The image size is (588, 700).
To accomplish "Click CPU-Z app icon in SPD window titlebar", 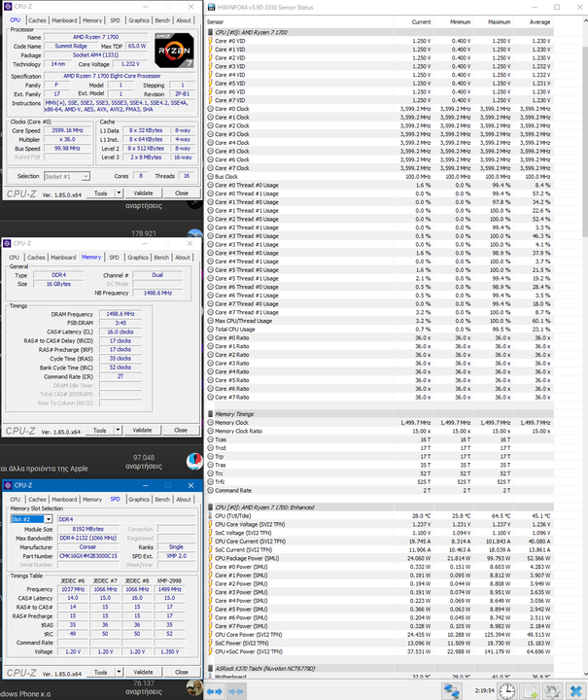I will click(x=8, y=485).
